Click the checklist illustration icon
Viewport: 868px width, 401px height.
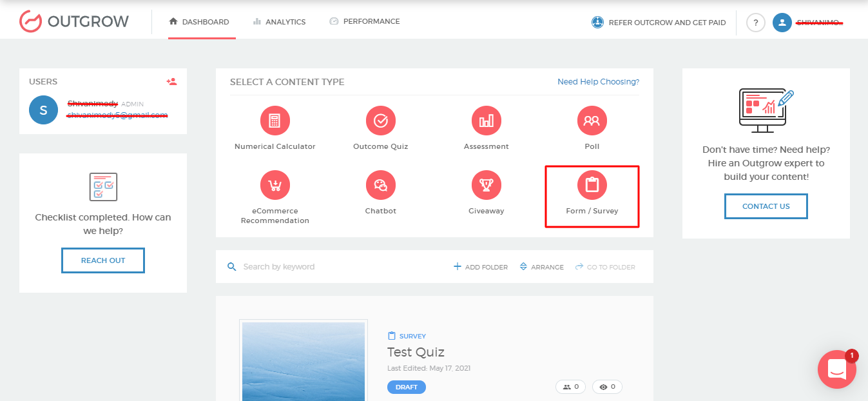coord(103,187)
